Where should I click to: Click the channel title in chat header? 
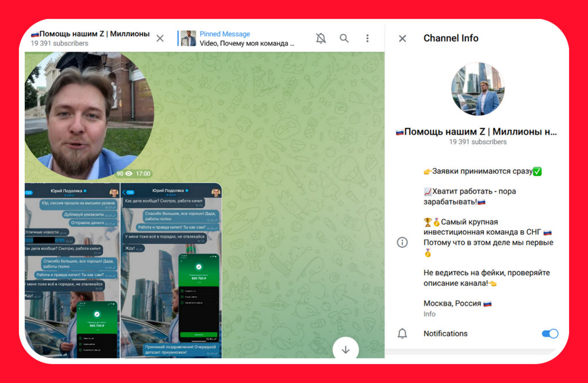coord(90,34)
